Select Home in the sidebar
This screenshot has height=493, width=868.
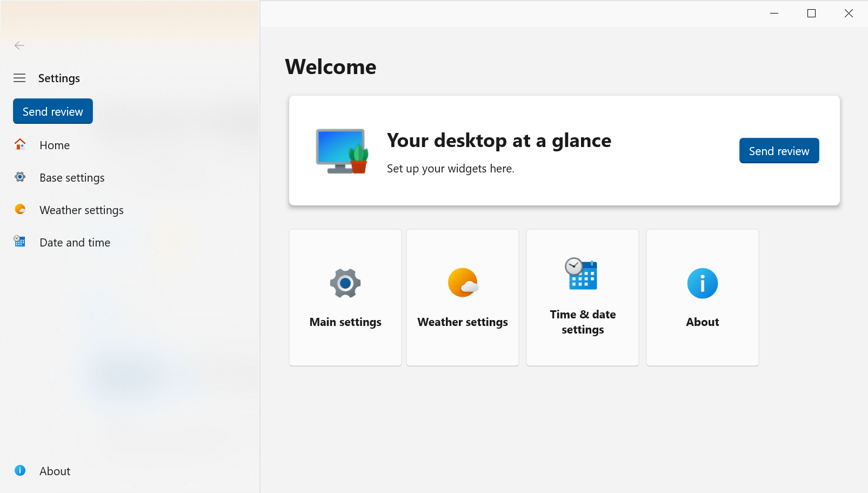54,145
